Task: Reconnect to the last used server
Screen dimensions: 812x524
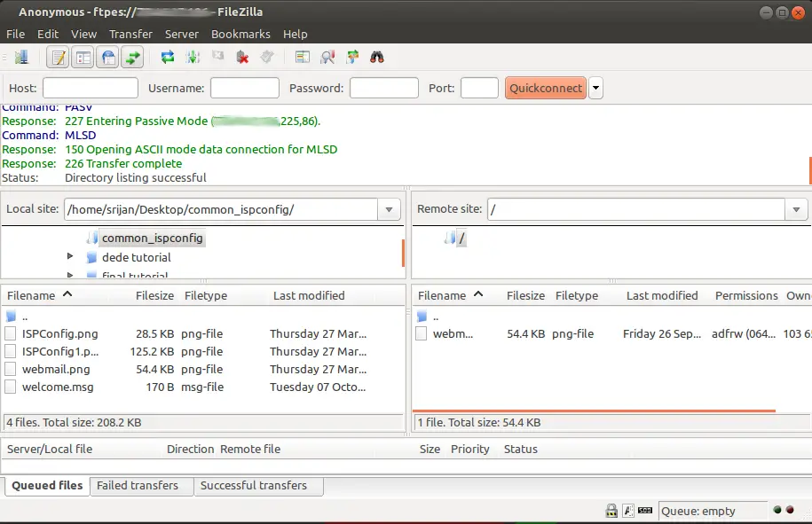Action: click(267, 57)
